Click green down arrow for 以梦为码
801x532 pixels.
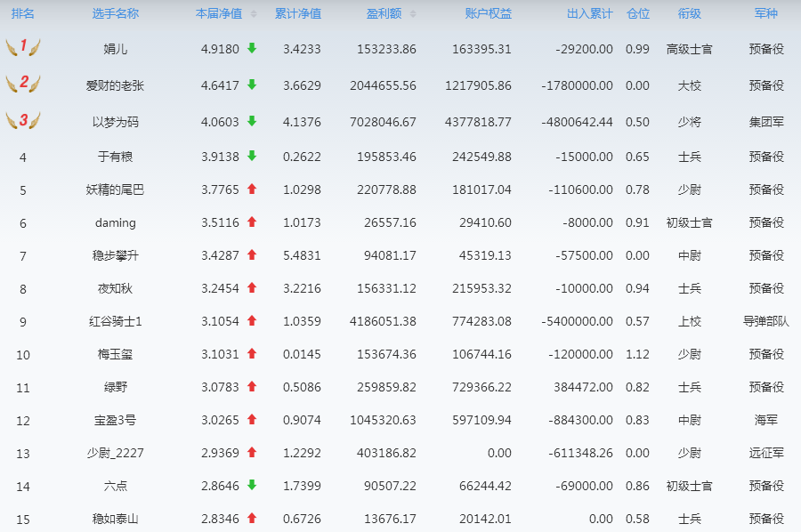click(252, 121)
